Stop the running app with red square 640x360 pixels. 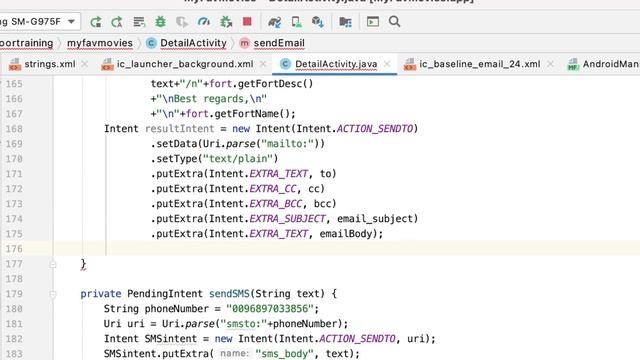point(247,21)
